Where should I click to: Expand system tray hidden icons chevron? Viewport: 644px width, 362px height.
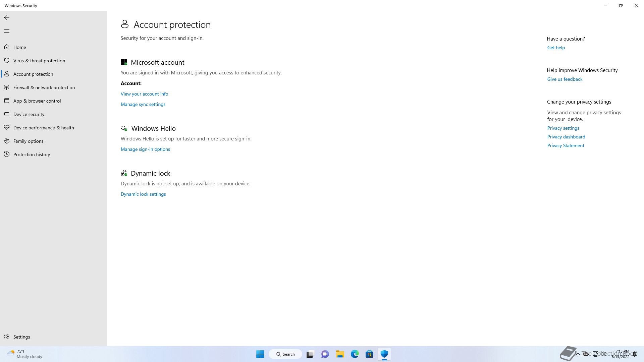[578, 354]
